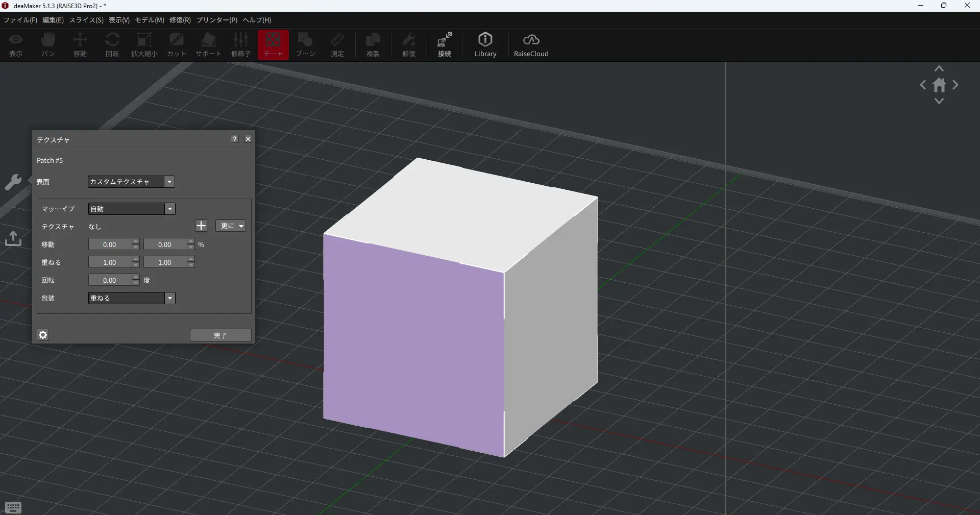Click the 回転 angle input field
Screen dimensions: 980x515
[x=110, y=280]
